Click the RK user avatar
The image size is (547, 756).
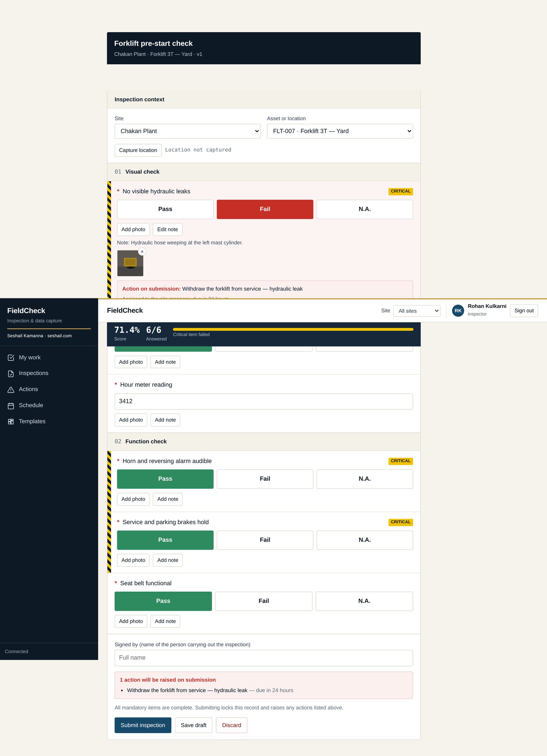(x=458, y=311)
